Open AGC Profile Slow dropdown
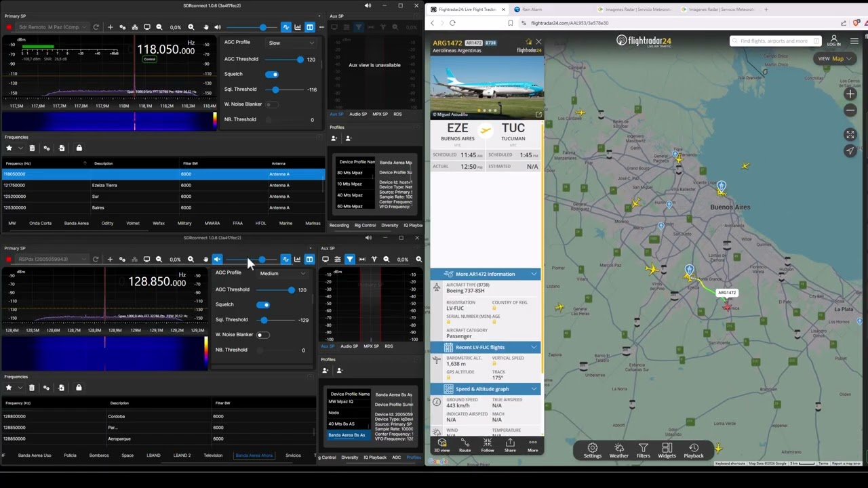868x488 pixels. pos(292,43)
